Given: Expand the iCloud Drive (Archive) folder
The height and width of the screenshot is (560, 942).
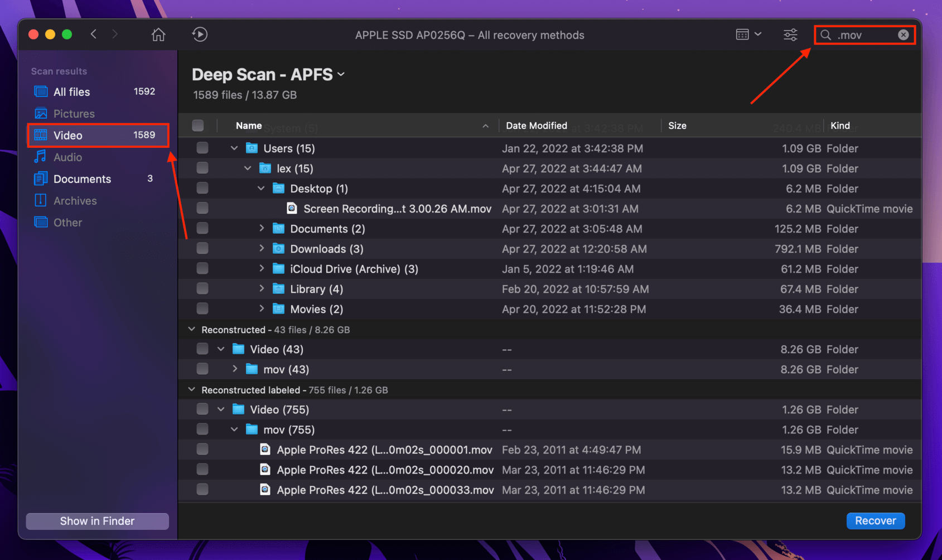Looking at the screenshot, I should 261,268.
